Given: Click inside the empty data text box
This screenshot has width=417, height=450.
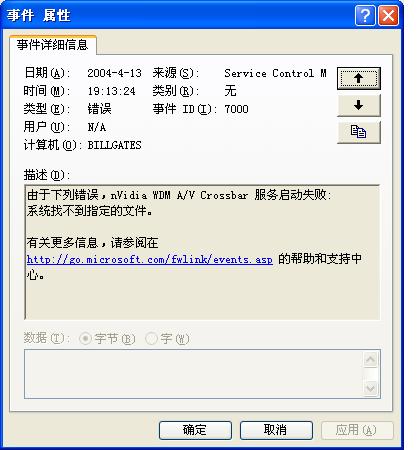Looking at the screenshot, I should pyautogui.click(x=193, y=374).
